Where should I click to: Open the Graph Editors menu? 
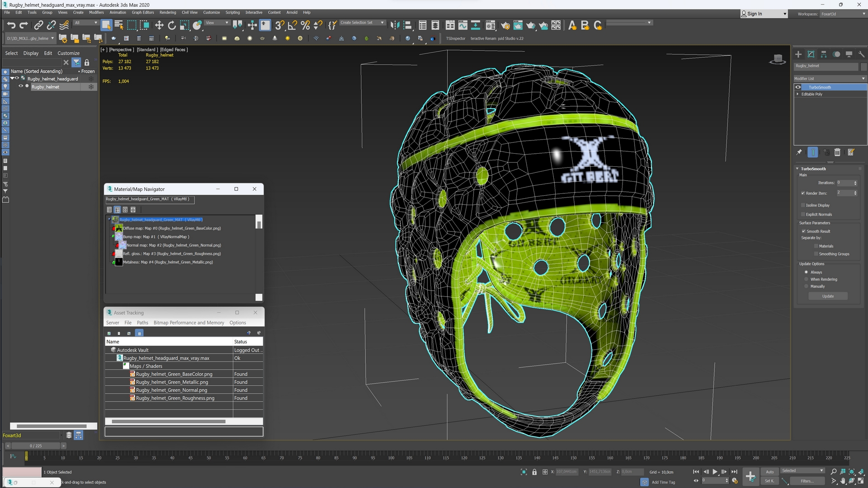pos(143,13)
